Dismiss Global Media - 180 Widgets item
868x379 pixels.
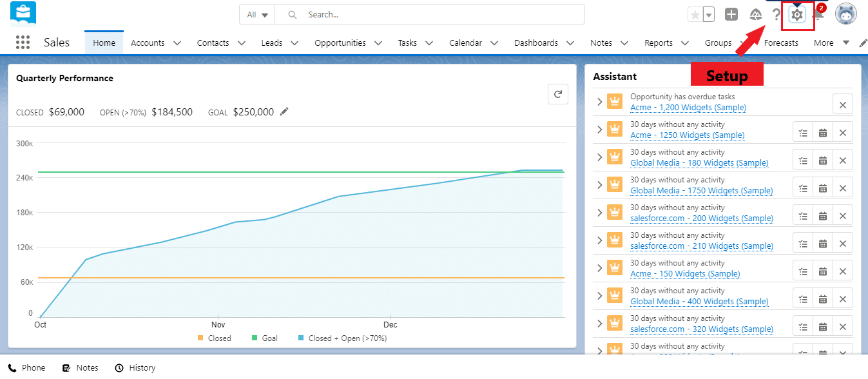842,159
